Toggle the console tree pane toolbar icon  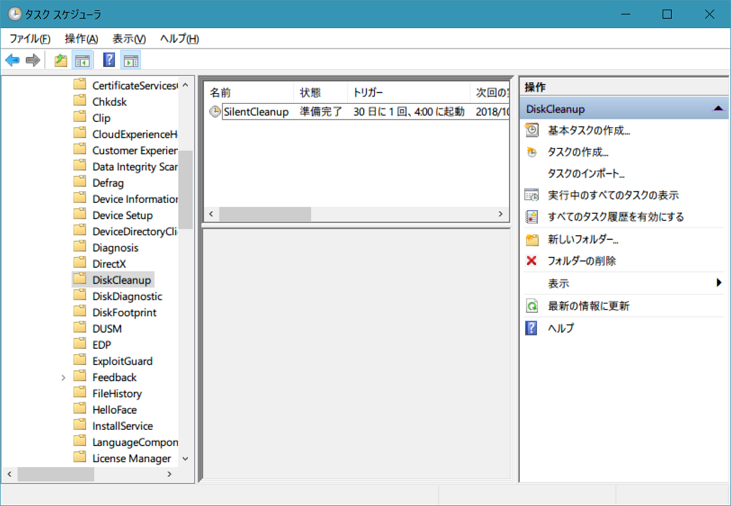pyautogui.click(x=83, y=60)
